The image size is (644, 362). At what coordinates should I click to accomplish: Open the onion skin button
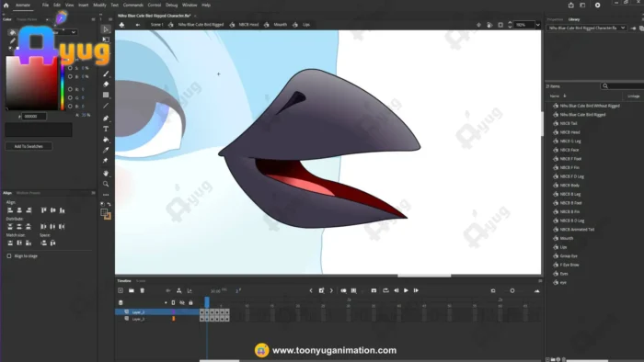pyautogui.click(x=343, y=290)
